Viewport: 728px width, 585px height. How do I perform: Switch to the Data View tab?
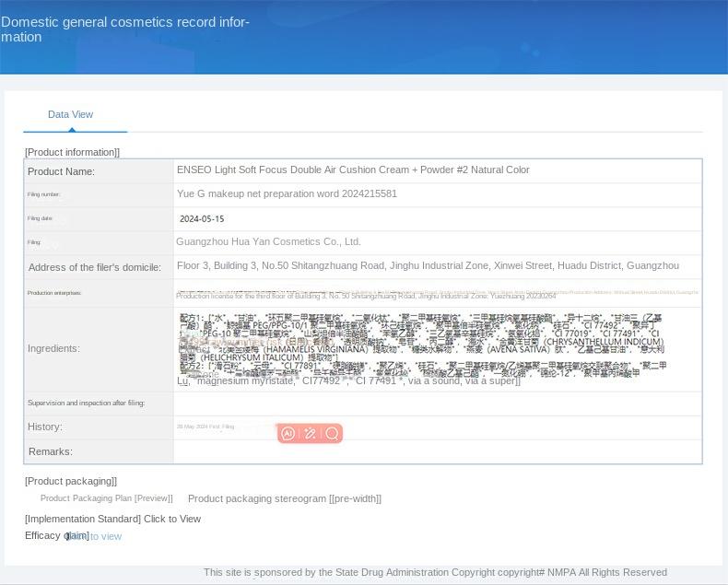(x=71, y=114)
